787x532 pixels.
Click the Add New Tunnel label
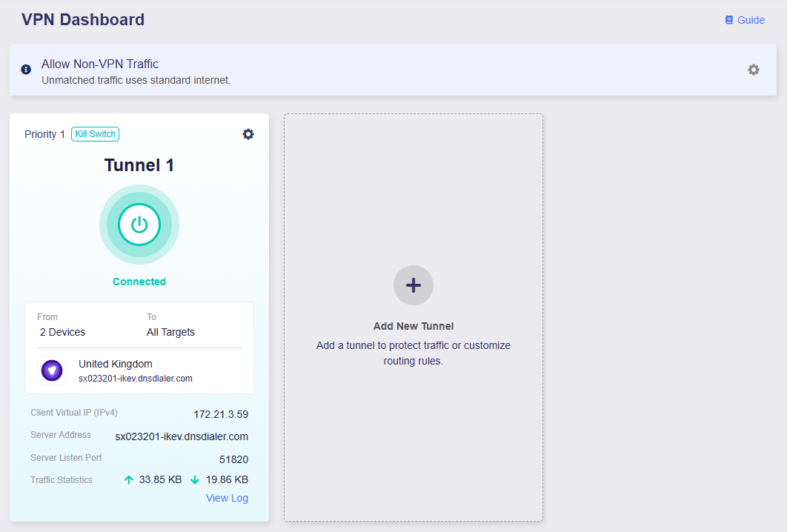click(x=414, y=326)
